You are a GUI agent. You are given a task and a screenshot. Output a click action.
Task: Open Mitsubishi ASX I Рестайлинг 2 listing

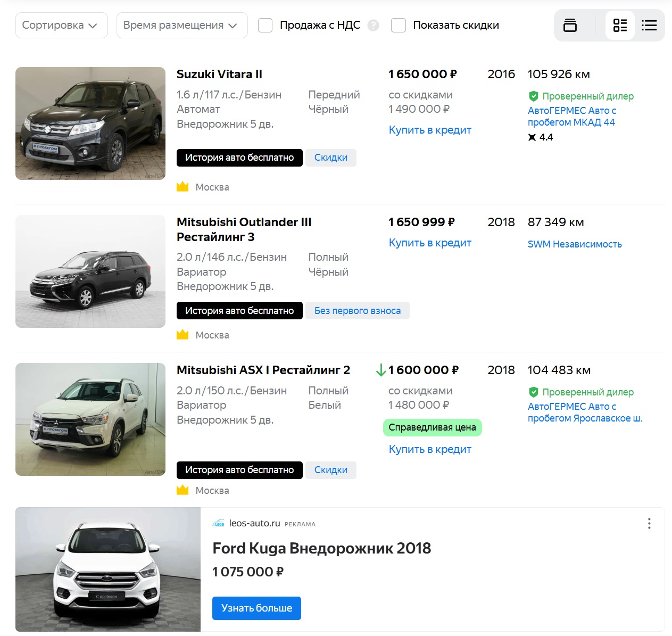pyautogui.click(x=263, y=370)
